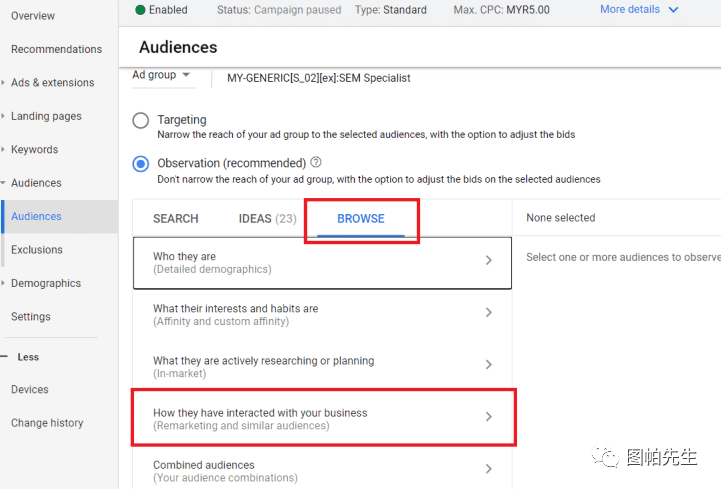Collapse sidebar with the Less toggle
The image size is (721, 489).
click(28, 357)
